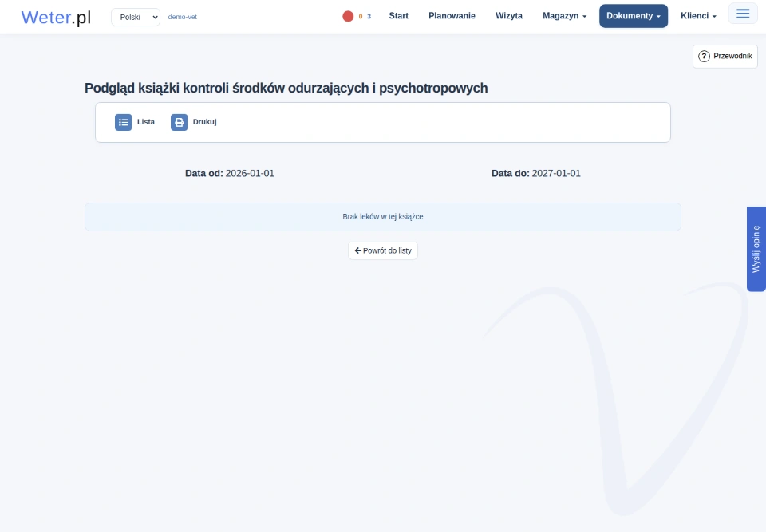Open the Wizyta section
This screenshot has height=532, width=766.
509,16
